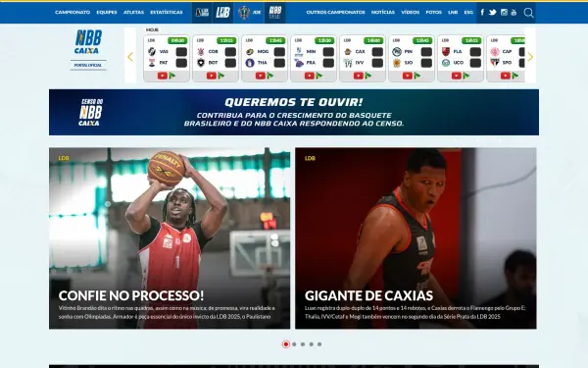
Task: Open green play icon for PIN vs SJO
Action: 417,76
